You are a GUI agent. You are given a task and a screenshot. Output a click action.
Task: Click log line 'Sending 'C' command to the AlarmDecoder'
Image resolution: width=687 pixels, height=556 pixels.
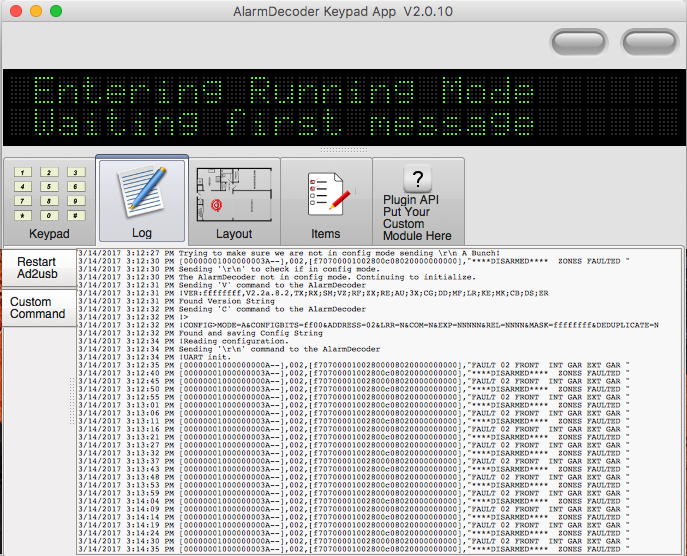[222, 309]
